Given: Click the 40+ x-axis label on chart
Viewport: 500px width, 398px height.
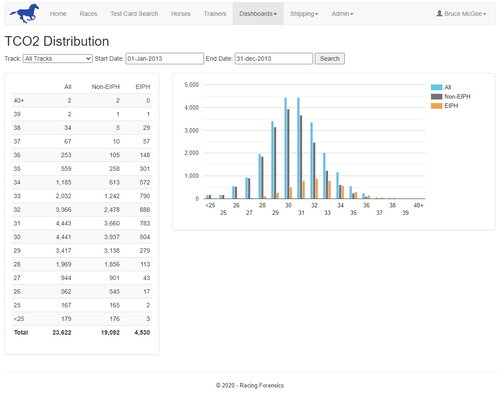Looking at the screenshot, I should click(x=419, y=205).
